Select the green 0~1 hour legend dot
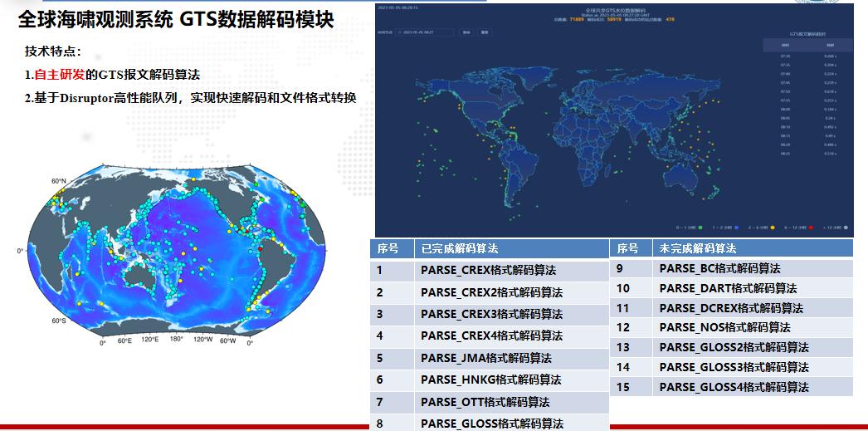This screenshot has width=868, height=431. (700, 228)
